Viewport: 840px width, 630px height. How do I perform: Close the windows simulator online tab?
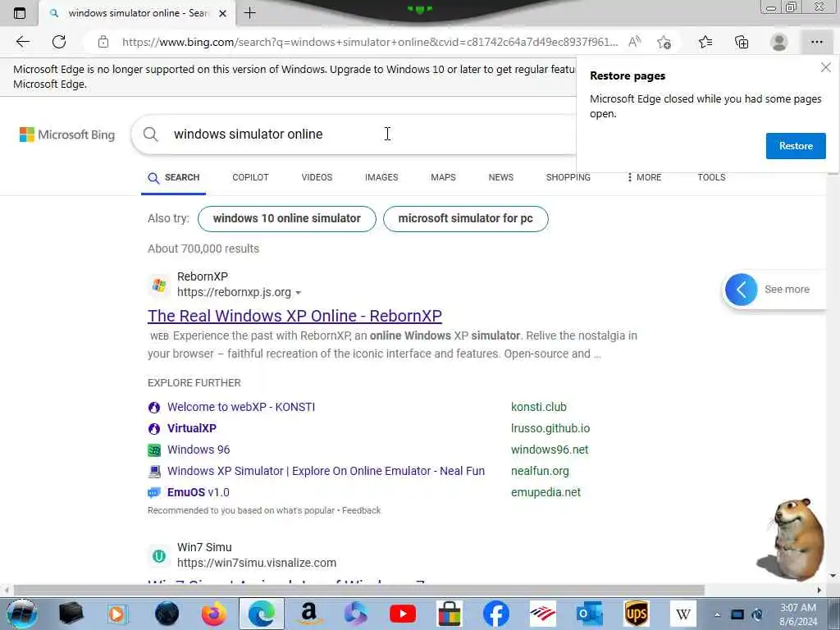tap(223, 13)
